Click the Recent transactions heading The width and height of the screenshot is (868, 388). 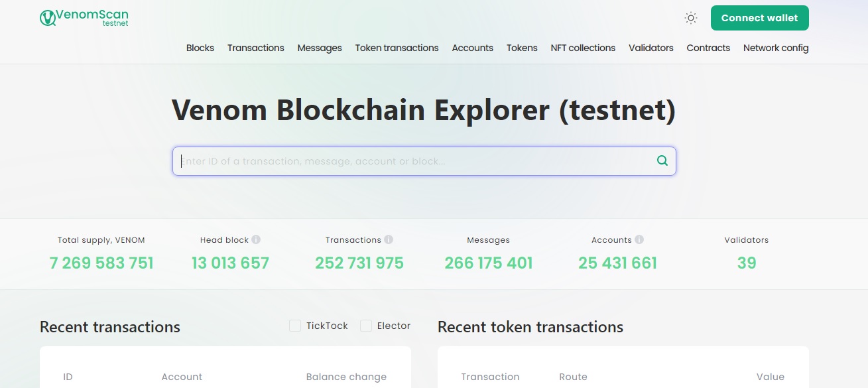pyautogui.click(x=110, y=327)
